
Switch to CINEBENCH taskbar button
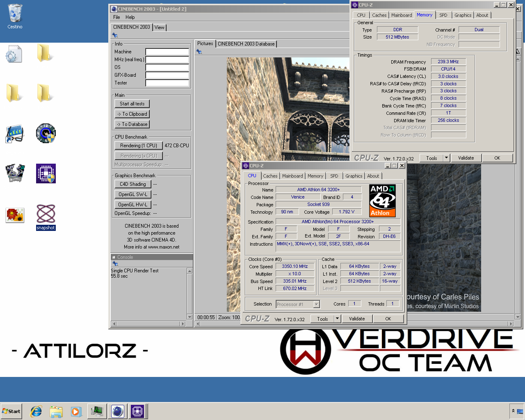[x=117, y=411]
